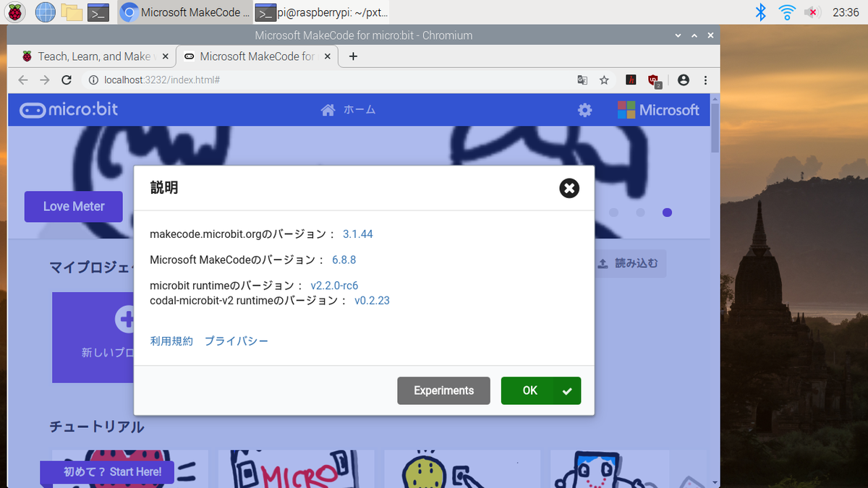Image resolution: width=868 pixels, height=488 pixels.
Task: Click the muted volume tray icon
Action: 812,12
